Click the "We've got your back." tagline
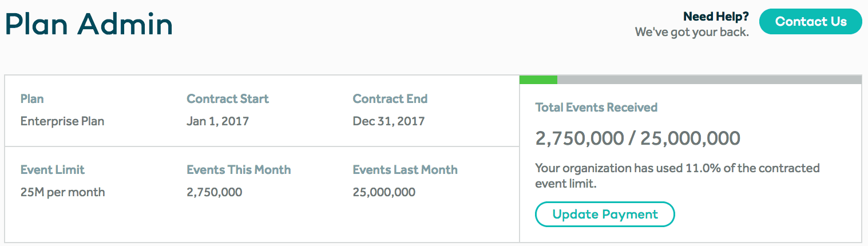 692,33
